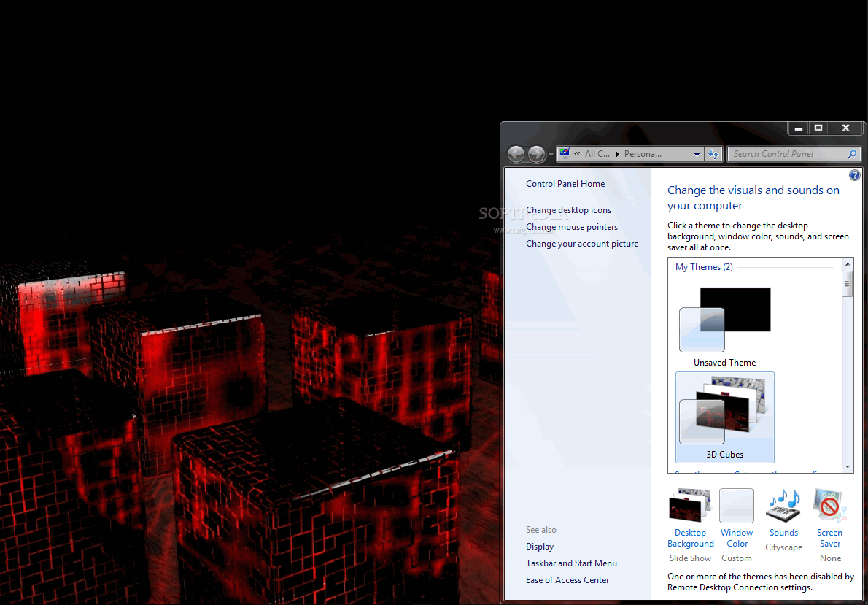Minimize the Personalization window
This screenshot has height=605, width=868.
[x=798, y=128]
